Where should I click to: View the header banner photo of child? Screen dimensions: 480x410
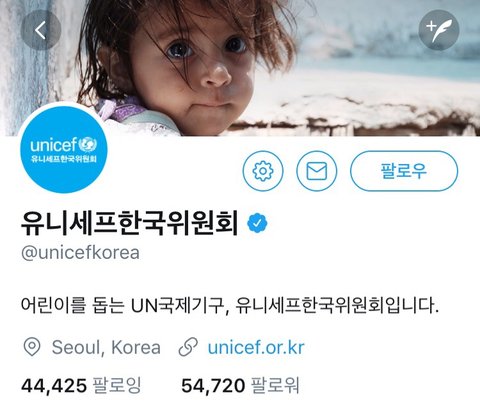(240, 68)
